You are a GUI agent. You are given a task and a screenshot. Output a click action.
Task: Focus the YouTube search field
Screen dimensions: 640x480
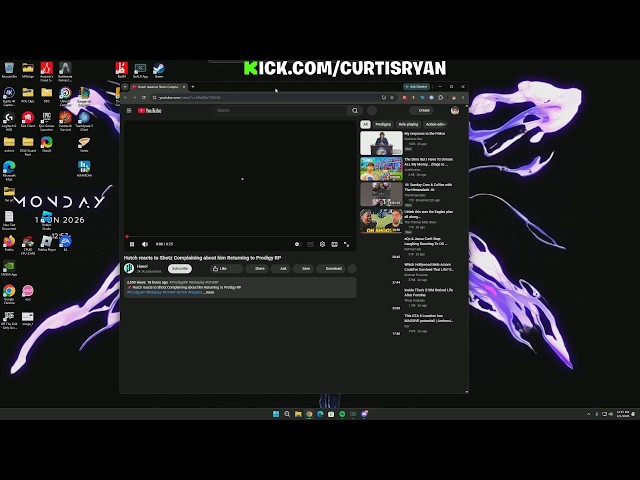click(280, 110)
